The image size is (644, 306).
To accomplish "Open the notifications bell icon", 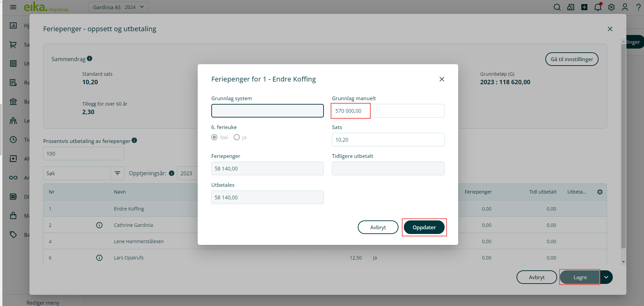I will pyautogui.click(x=598, y=7).
